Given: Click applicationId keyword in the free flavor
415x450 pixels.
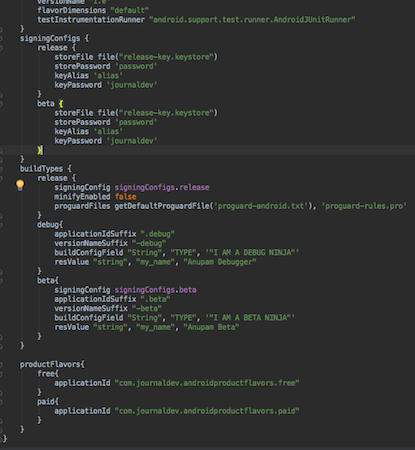Looking at the screenshot, I should point(82,383).
